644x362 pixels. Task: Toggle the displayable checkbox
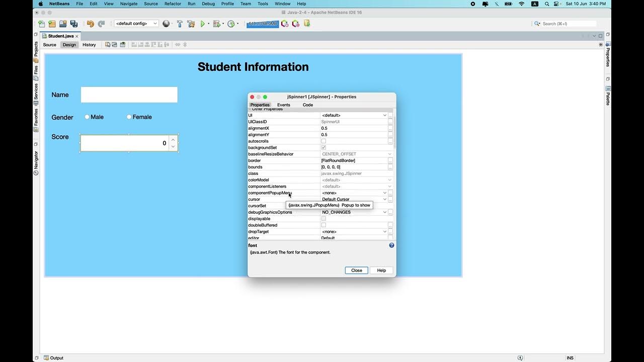click(324, 219)
